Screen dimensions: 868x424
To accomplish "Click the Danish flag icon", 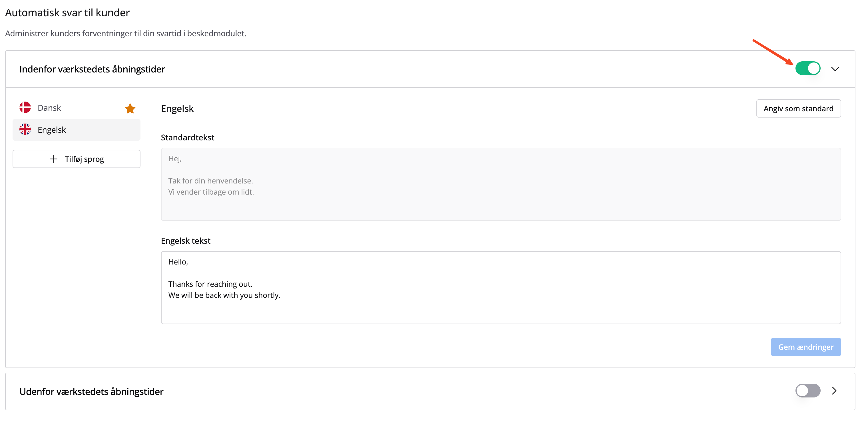I will pos(25,108).
